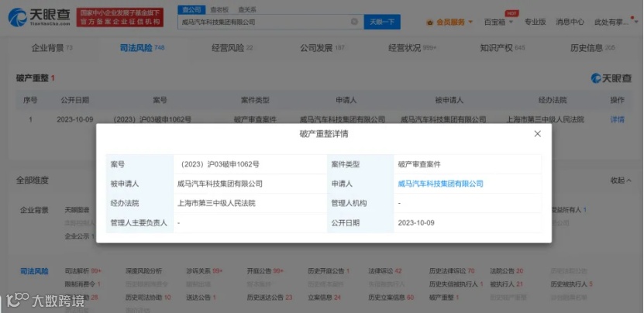644x313 pixels.
Task: Open the 百宝箱 dropdown menu
Action: pos(498,22)
